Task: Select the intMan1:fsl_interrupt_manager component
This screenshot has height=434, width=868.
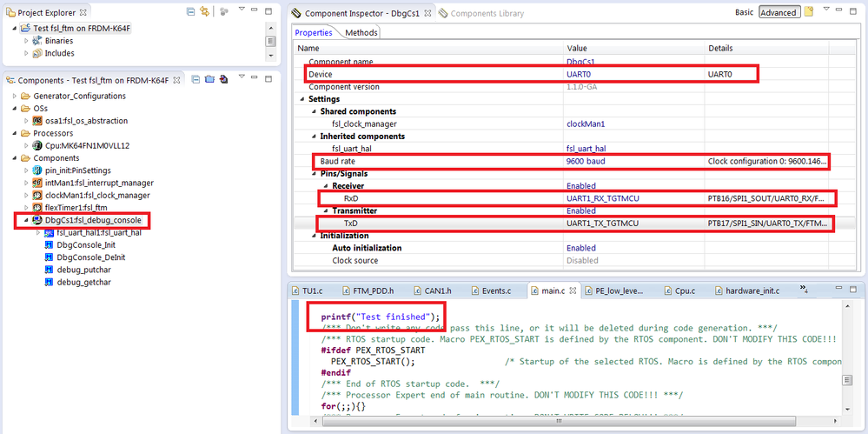Action: (99, 183)
